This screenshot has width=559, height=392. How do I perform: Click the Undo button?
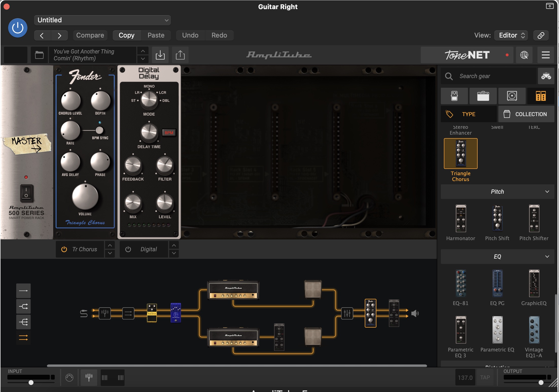point(190,35)
